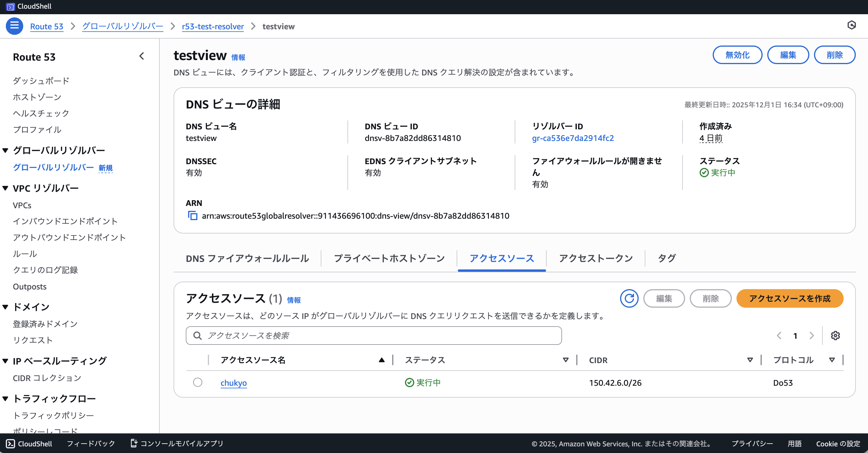Open resolver ID gr-ca536e7da2914fc2 link

pyautogui.click(x=573, y=138)
